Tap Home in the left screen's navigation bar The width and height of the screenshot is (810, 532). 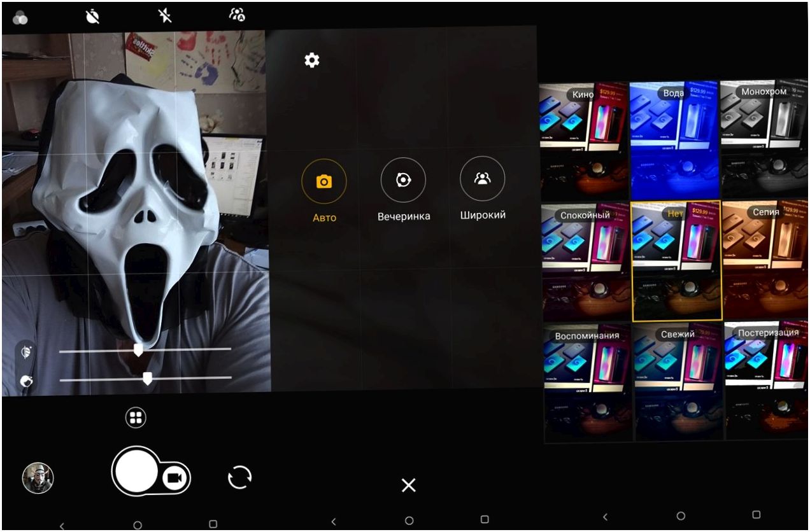click(x=138, y=525)
